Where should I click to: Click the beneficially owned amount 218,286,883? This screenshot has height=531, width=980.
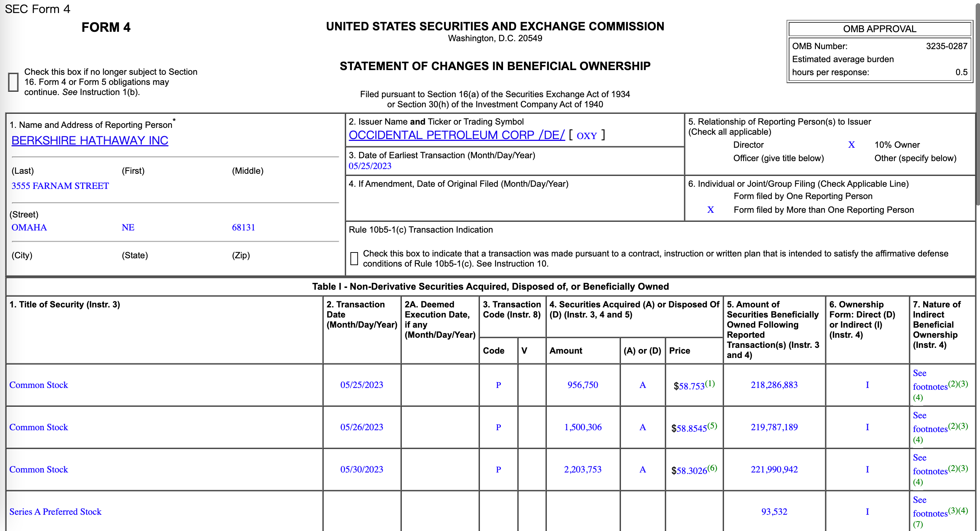point(774,385)
